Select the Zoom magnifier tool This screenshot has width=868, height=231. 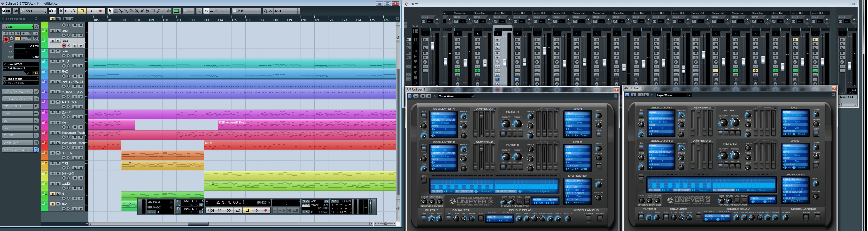point(137,11)
